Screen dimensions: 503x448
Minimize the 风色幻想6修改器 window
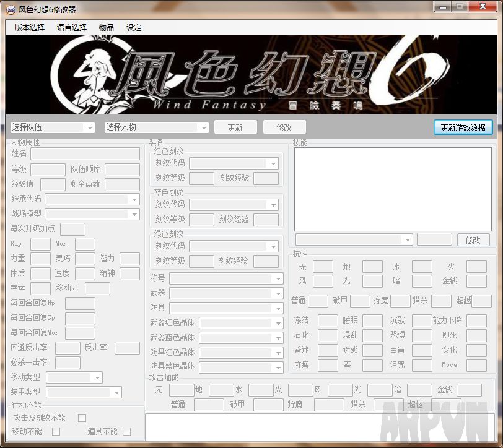(443, 7)
